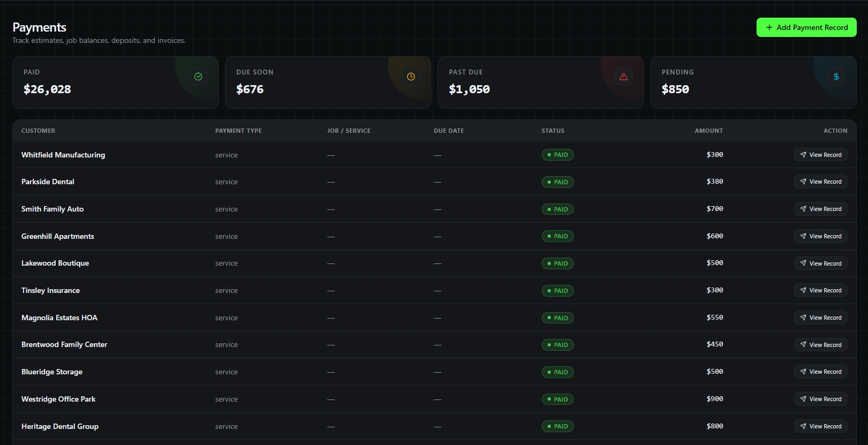The height and width of the screenshot is (445, 868).
Task: Click PAID badge in Blueridge Storage row
Action: pyautogui.click(x=557, y=372)
